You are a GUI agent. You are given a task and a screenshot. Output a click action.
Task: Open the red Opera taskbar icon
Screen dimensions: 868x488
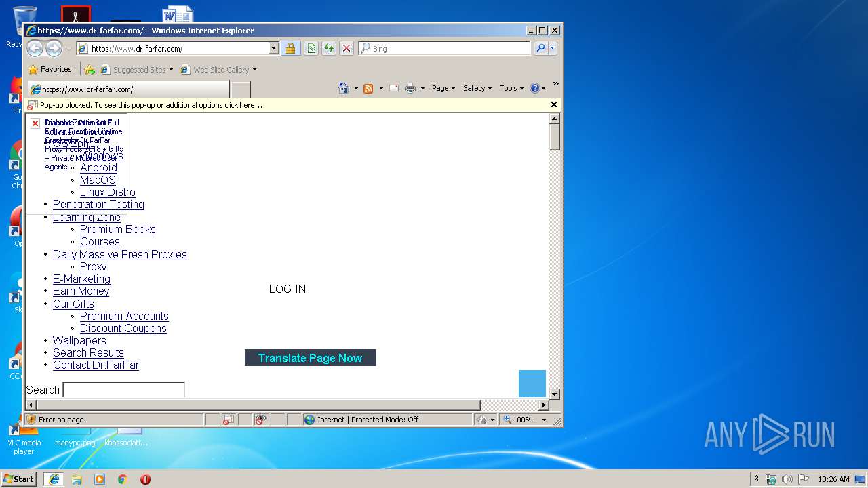145,479
